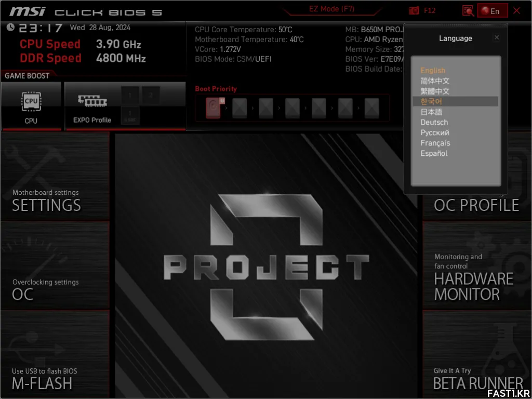Click the Boot Priority label
The height and width of the screenshot is (399, 532).
tap(216, 89)
